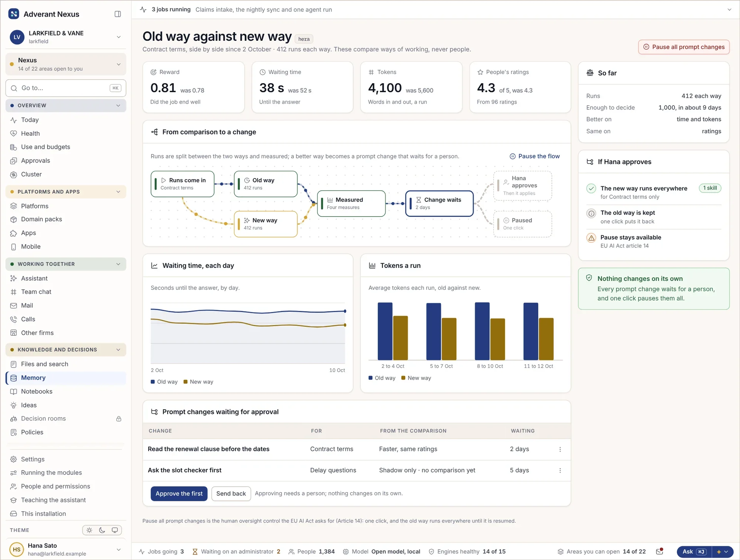
Task: Collapse Knowledge and Decisions section
Action: pos(66,349)
